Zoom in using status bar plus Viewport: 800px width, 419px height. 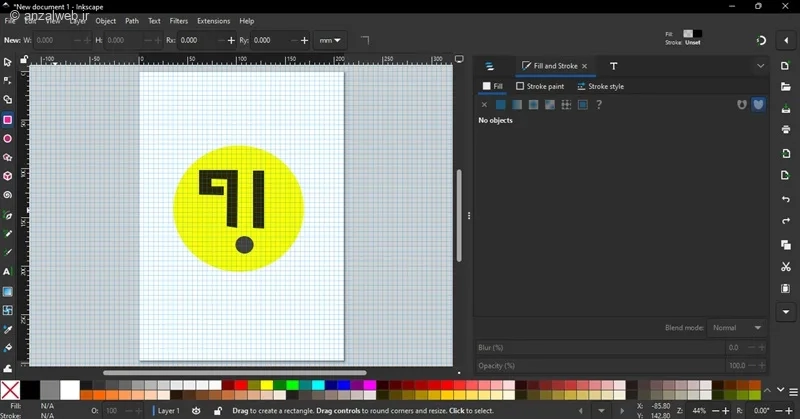[x=726, y=411]
